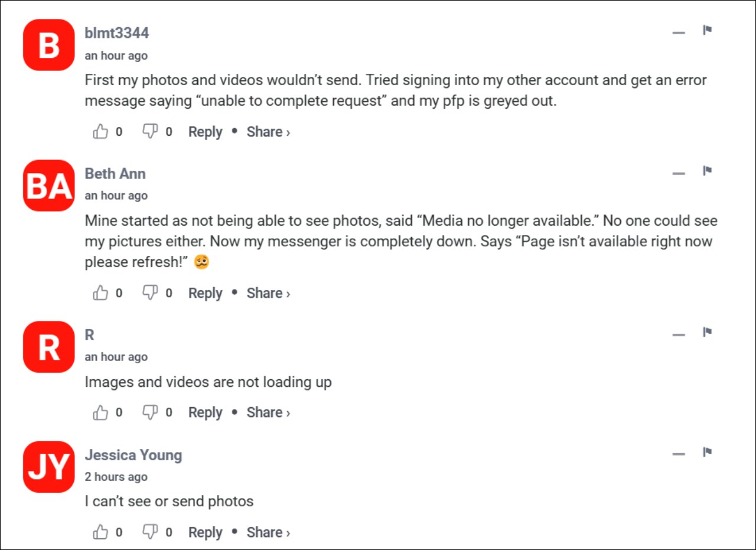Collapse blmt3344's comment thread

click(x=678, y=32)
